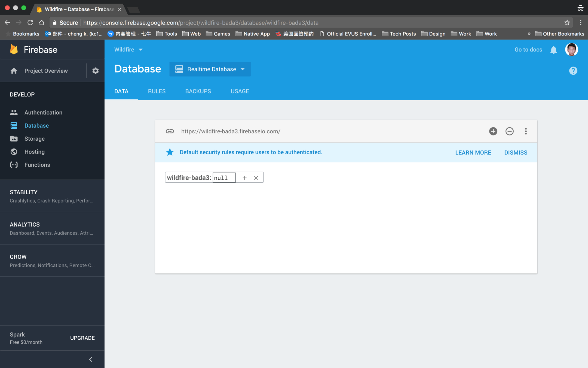Click the expand all plus circle icon
588x368 pixels.
[x=493, y=131]
